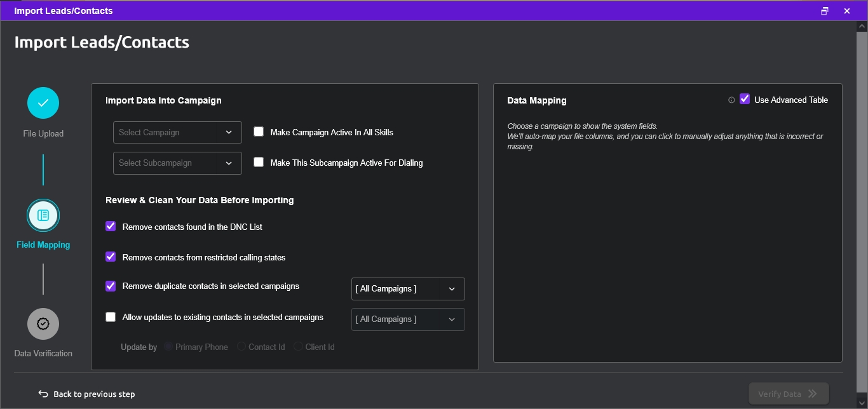The image size is (868, 409).
Task: Toggle Remove contacts from restricted calling states
Action: [x=111, y=257]
